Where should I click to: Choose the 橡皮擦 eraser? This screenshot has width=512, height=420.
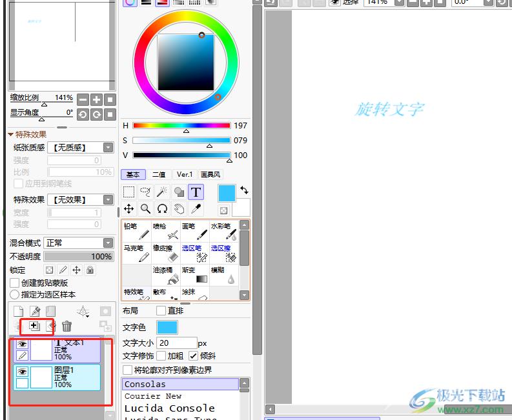tap(166, 253)
